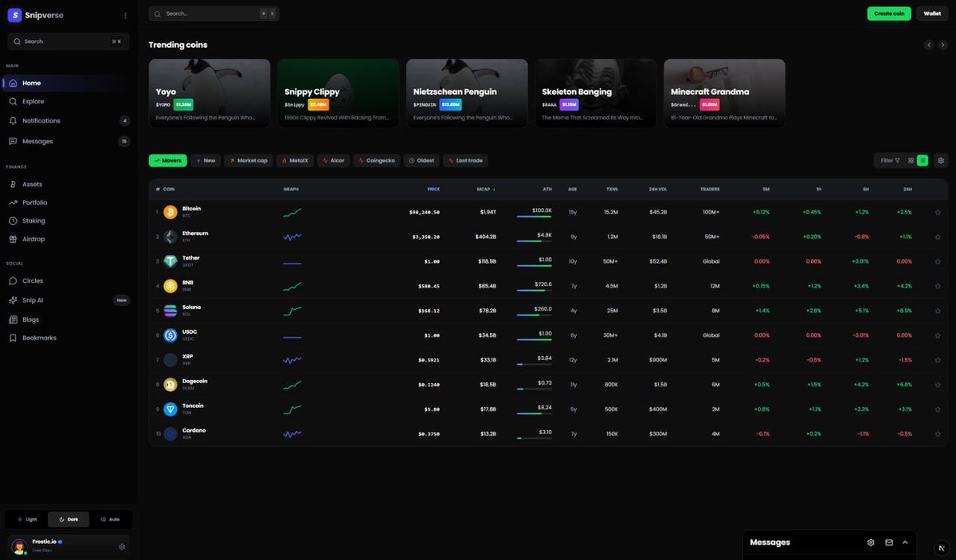Open Messages in the sidebar
The image size is (956, 560).
(65, 141)
